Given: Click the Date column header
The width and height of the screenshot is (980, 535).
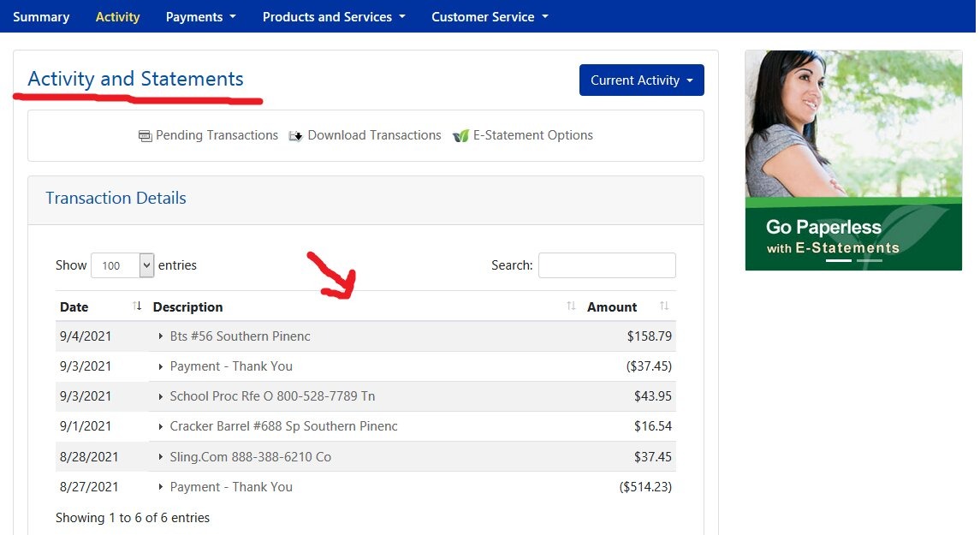Looking at the screenshot, I should 74,306.
